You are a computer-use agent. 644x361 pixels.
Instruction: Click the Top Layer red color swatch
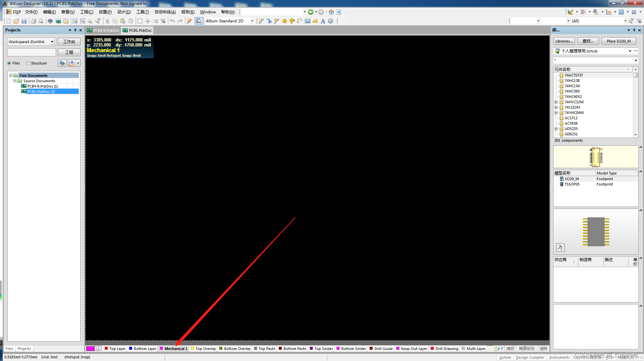[x=106, y=348]
